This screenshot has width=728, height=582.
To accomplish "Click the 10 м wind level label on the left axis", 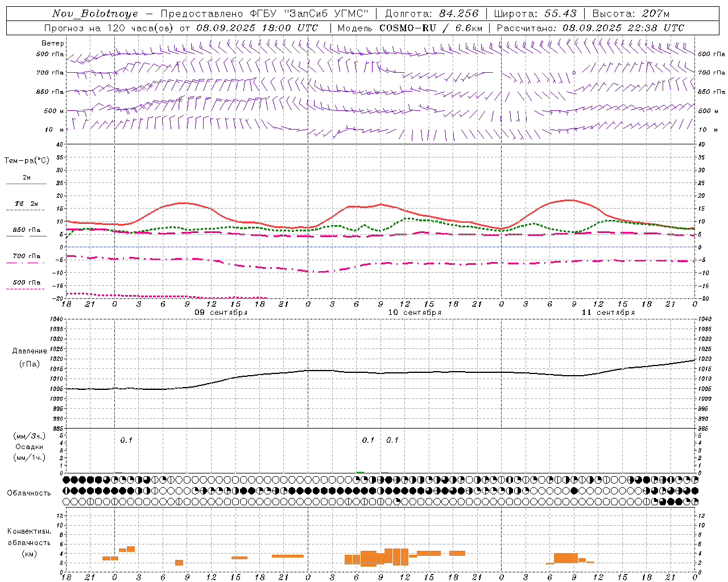I will [x=54, y=130].
